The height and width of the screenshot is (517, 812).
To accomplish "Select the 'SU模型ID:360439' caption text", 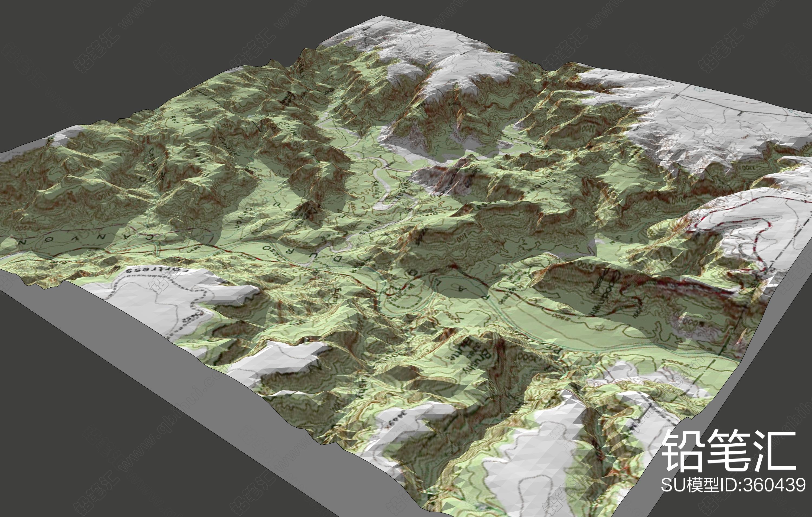I will [x=733, y=485].
